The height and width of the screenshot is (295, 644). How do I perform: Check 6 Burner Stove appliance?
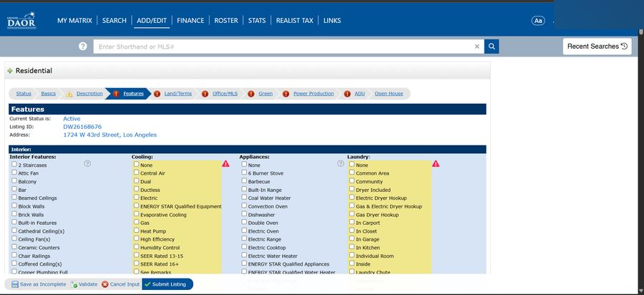(x=245, y=173)
